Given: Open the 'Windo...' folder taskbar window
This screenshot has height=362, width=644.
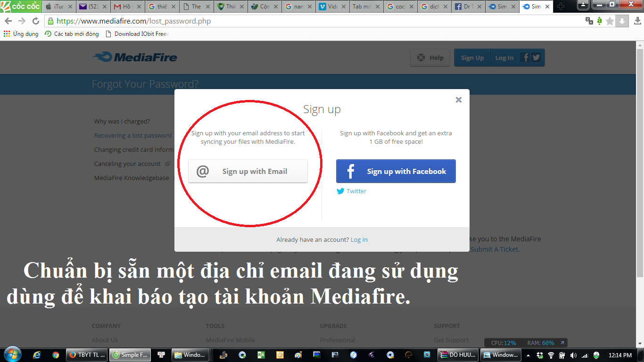Looking at the screenshot, I should pyautogui.click(x=190, y=355).
